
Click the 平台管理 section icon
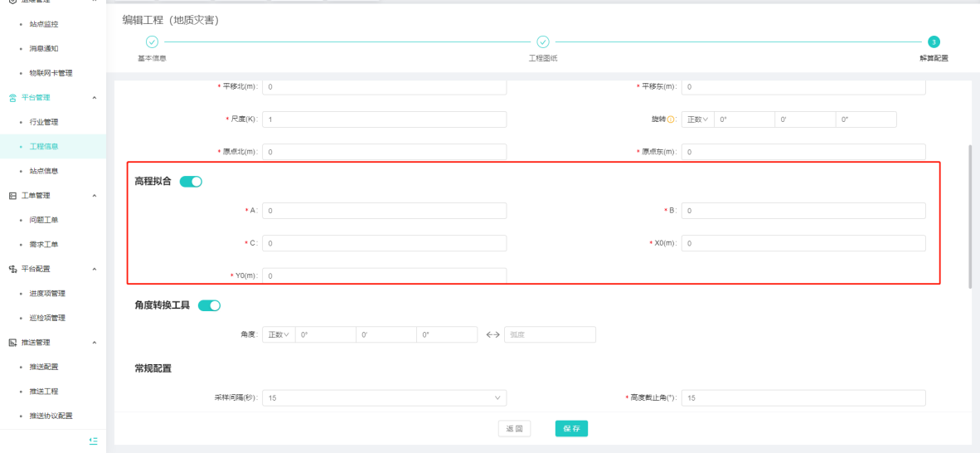[12, 98]
